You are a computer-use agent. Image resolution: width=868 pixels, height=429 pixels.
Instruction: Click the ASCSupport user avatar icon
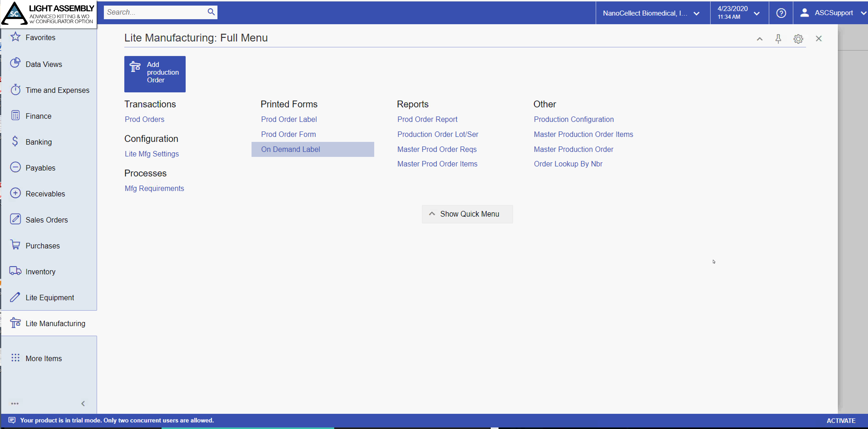[804, 13]
